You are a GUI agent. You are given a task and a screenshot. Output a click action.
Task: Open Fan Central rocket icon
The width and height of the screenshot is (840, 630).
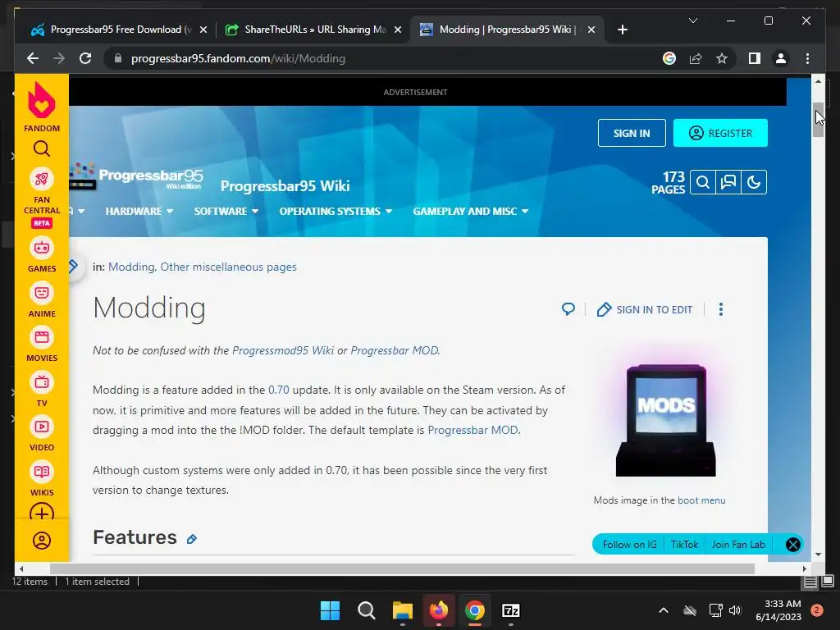42,179
